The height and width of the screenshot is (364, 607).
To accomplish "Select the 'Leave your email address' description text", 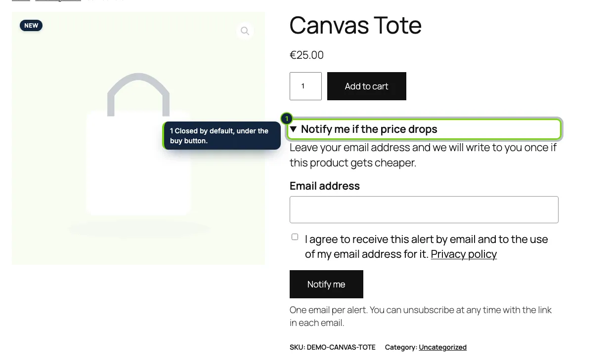I will pyautogui.click(x=423, y=155).
